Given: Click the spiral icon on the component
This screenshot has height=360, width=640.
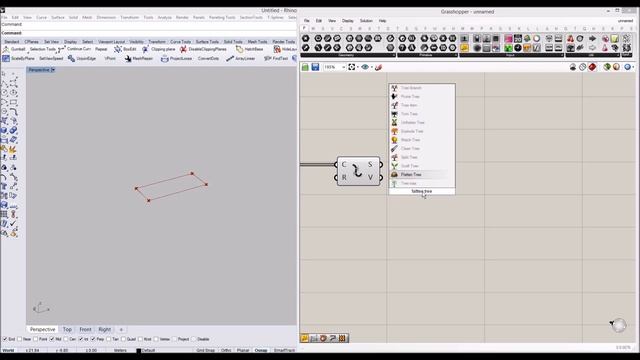Looking at the screenshot, I should (x=357, y=171).
